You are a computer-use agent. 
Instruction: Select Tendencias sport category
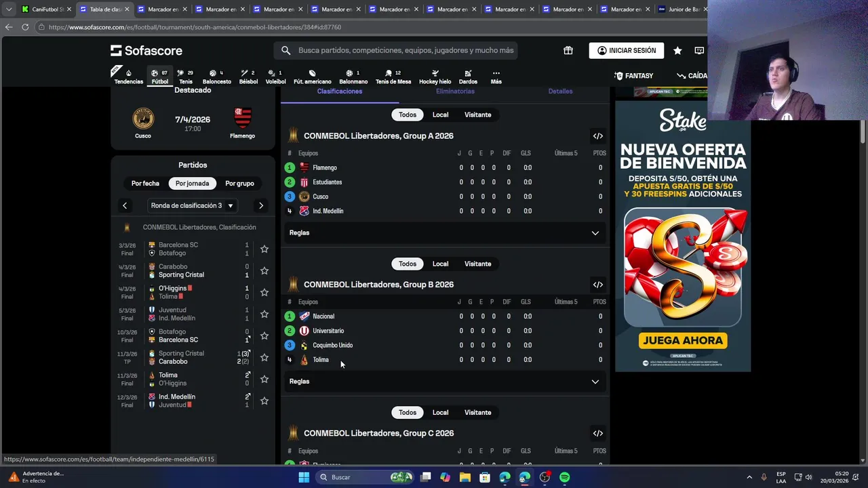(128, 77)
